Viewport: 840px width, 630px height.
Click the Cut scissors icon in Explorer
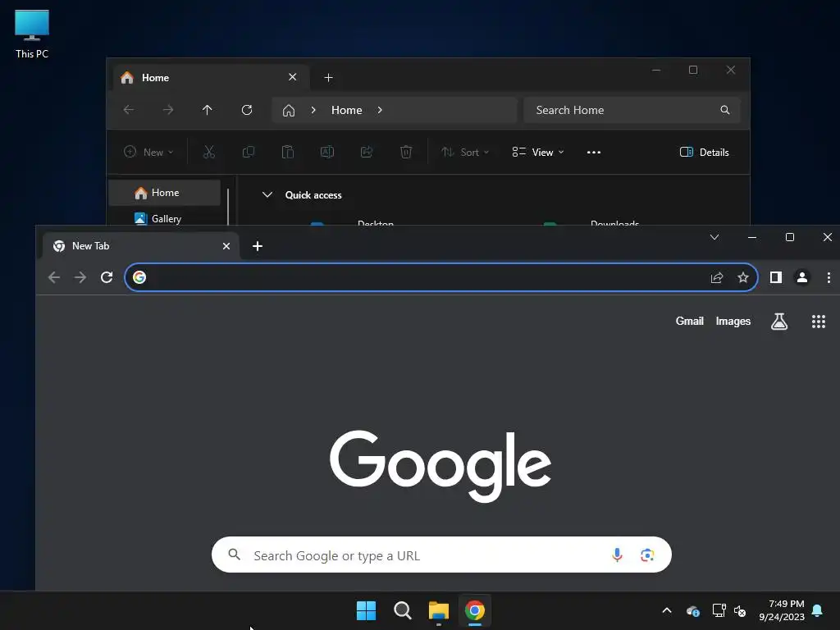pos(209,152)
